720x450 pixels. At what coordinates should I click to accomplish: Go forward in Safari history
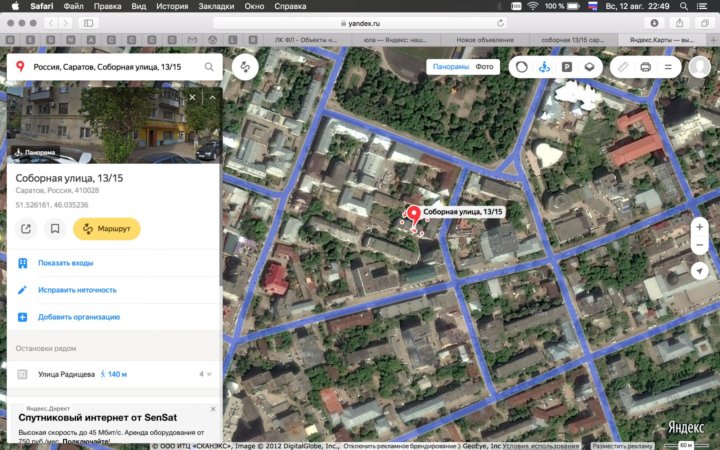[66, 23]
